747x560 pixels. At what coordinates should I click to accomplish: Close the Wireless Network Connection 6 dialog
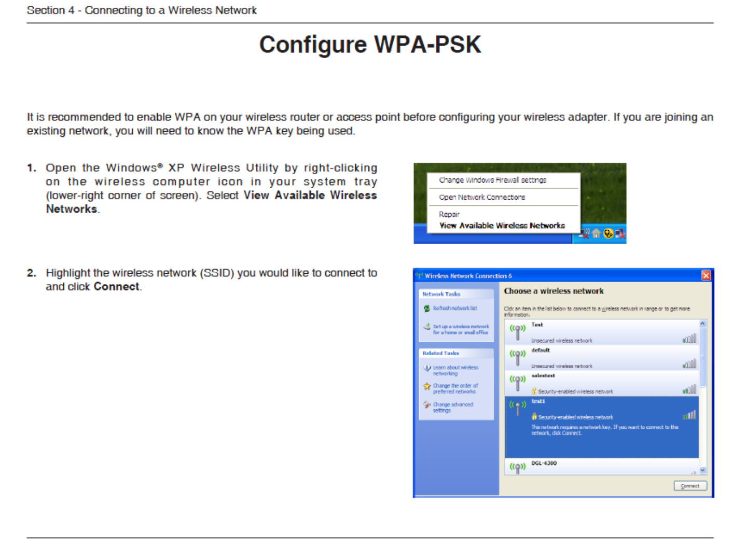(x=706, y=275)
